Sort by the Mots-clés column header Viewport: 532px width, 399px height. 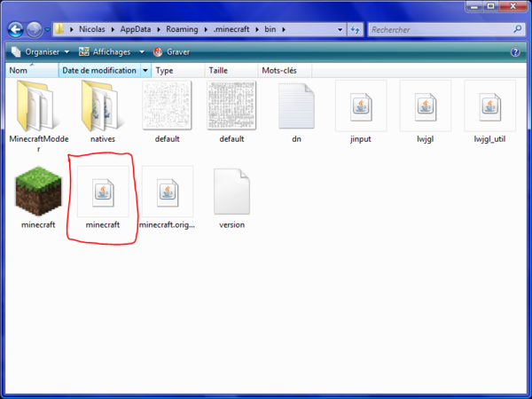tap(285, 71)
